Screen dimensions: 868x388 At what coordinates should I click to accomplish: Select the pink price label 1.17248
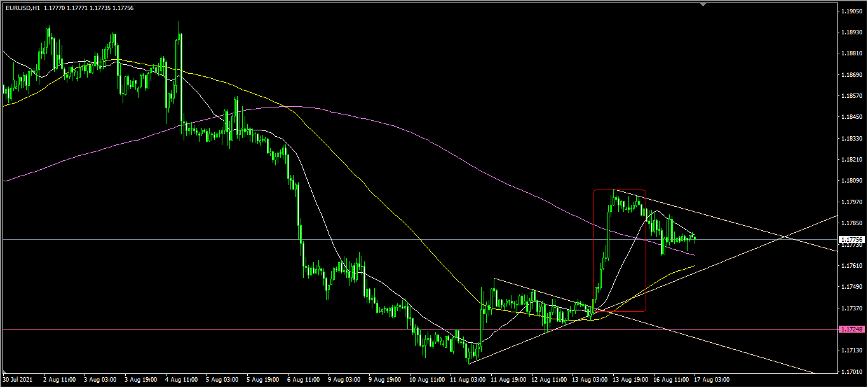[851, 329]
